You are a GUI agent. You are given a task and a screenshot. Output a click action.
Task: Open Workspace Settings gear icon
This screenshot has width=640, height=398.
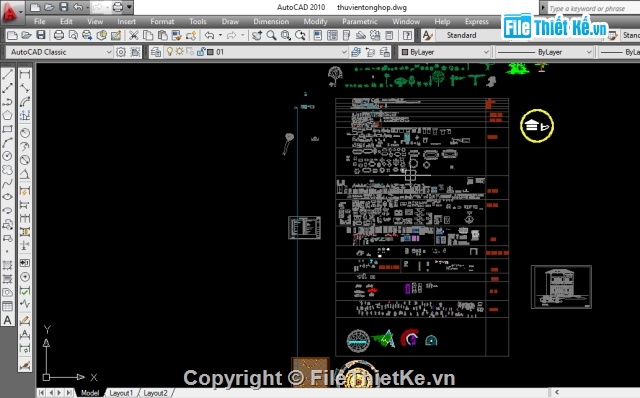pos(121,52)
